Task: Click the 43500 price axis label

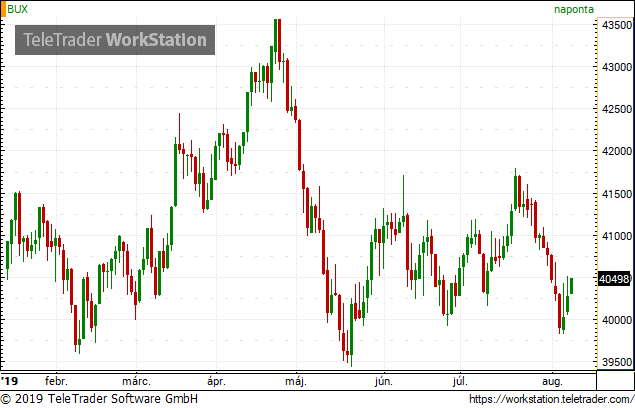Action: 617,25
